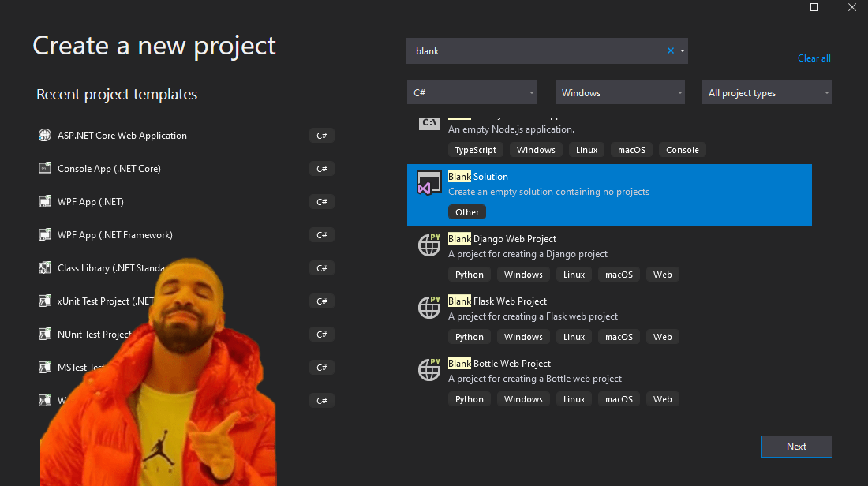Viewport: 868px width, 486px height.
Task: Click the Web tag under Blank Flask project
Action: [662, 337]
